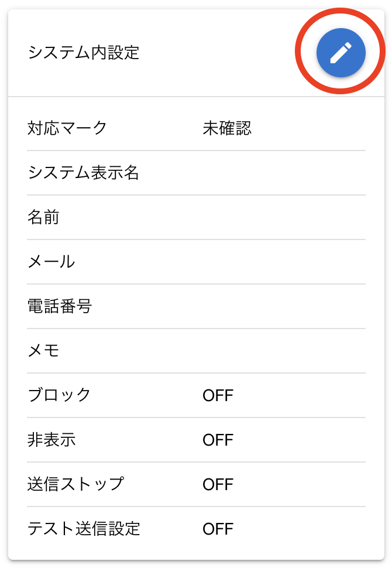Screen dimensions: 392x568
Task: Click the システム内設定 header title
Action: click(84, 53)
